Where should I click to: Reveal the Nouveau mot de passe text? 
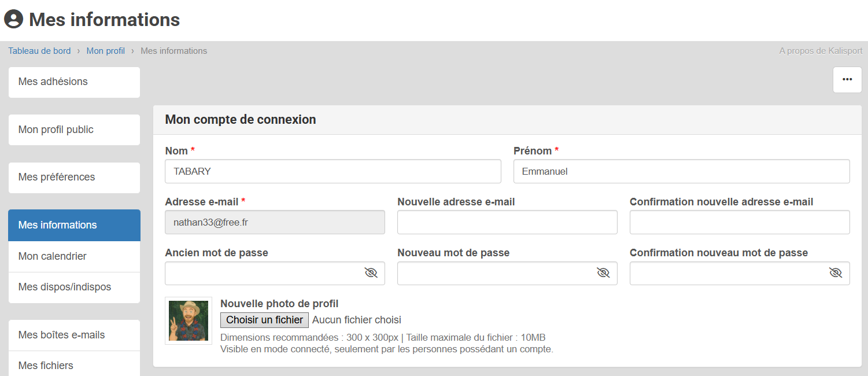click(x=603, y=273)
